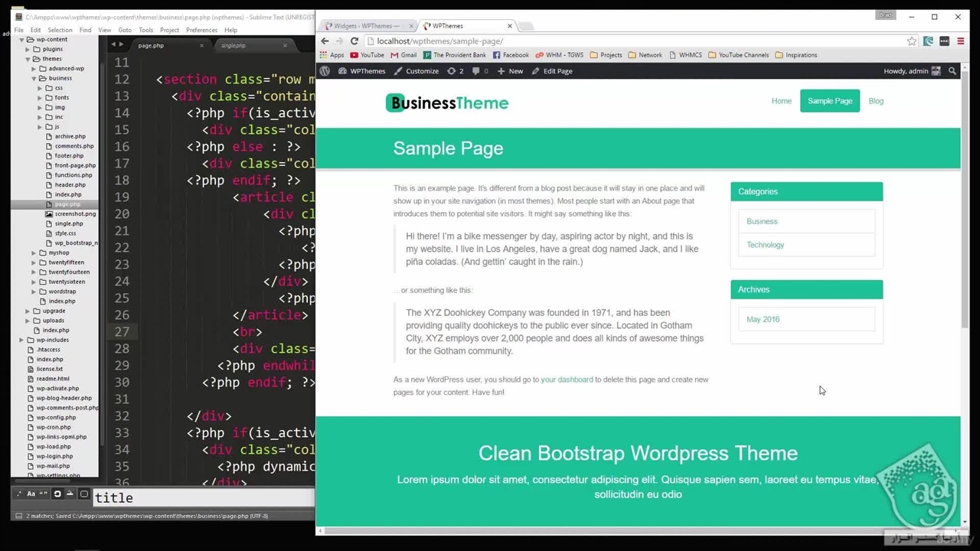Bookmark this page with the star icon
The image size is (980, 551).
pyautogui.click(x=911, y=41)
